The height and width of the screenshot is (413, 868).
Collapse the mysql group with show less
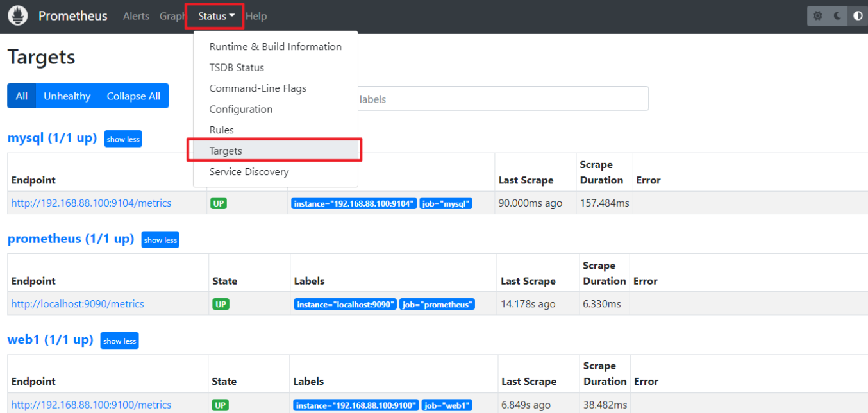[123, 139]
